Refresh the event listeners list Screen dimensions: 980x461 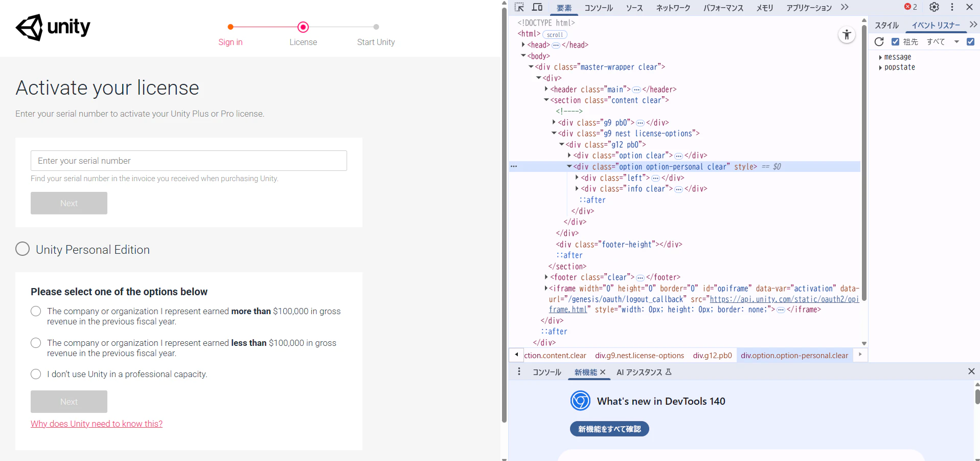click(879, 42)
